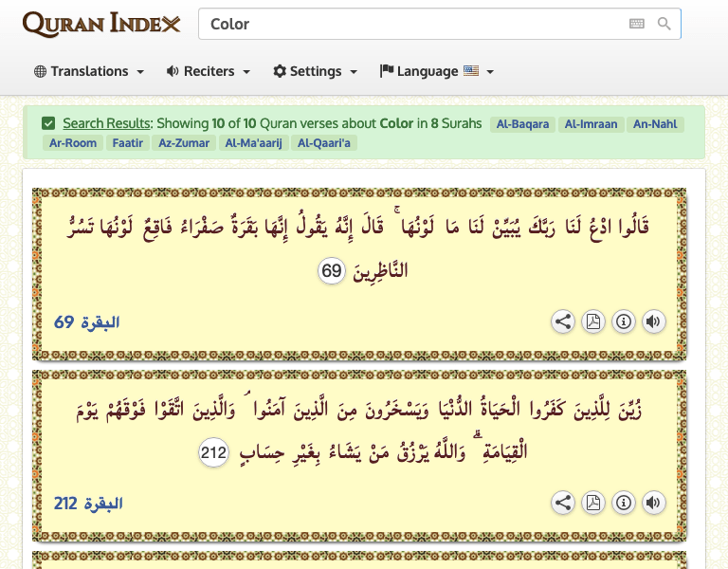Expand the Translations dropdown
The width and height of the screenshot is (728, 569).
tap(89, 71)
